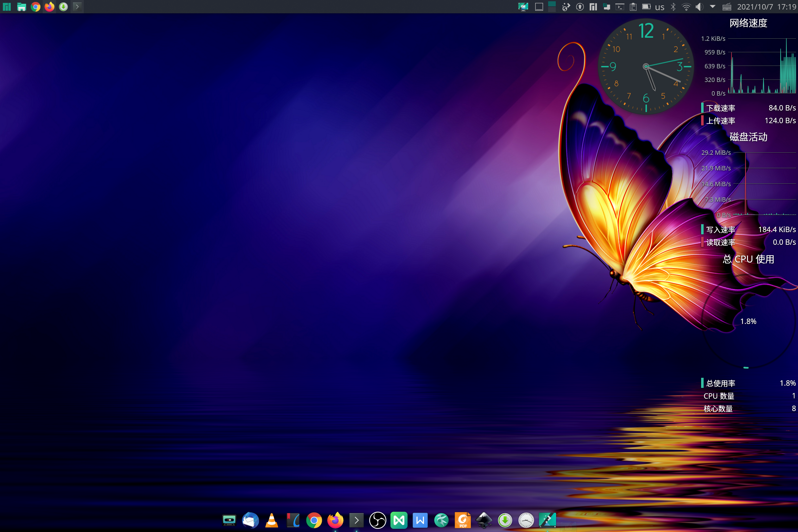Launch Foxit PDF reader from dock
798x532 pixels.
coord(462,520)
